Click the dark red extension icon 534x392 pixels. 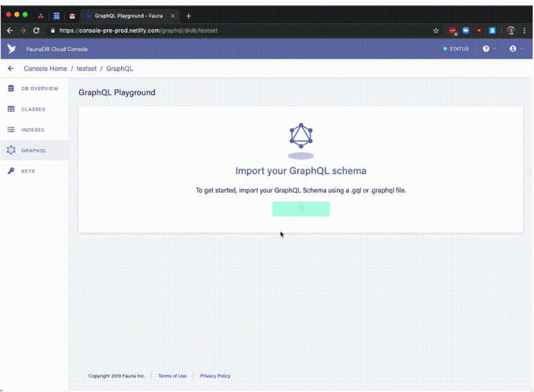[479, 31]
